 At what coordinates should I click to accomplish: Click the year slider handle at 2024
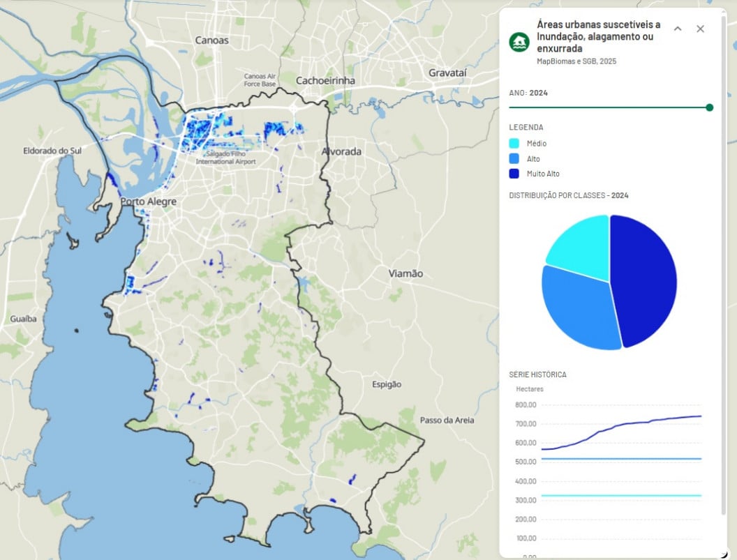[709, 107]
